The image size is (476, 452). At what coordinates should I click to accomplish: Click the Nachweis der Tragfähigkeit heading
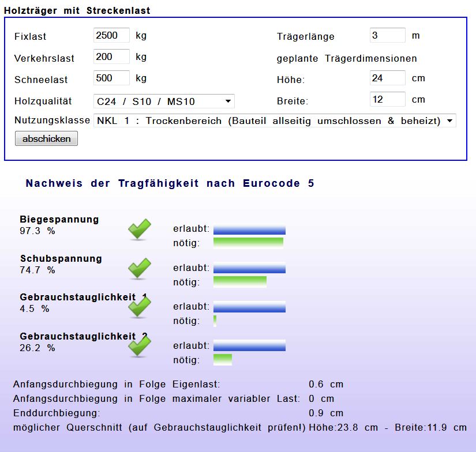coord(170,183)
